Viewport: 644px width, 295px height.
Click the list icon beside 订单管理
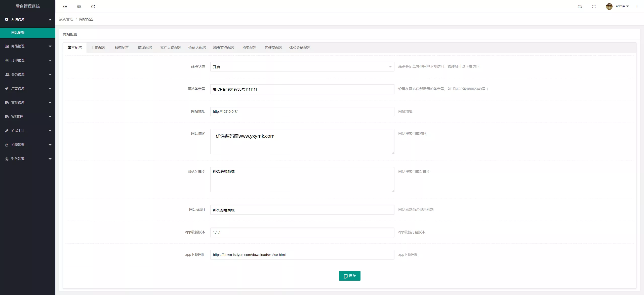pos(7,60)
